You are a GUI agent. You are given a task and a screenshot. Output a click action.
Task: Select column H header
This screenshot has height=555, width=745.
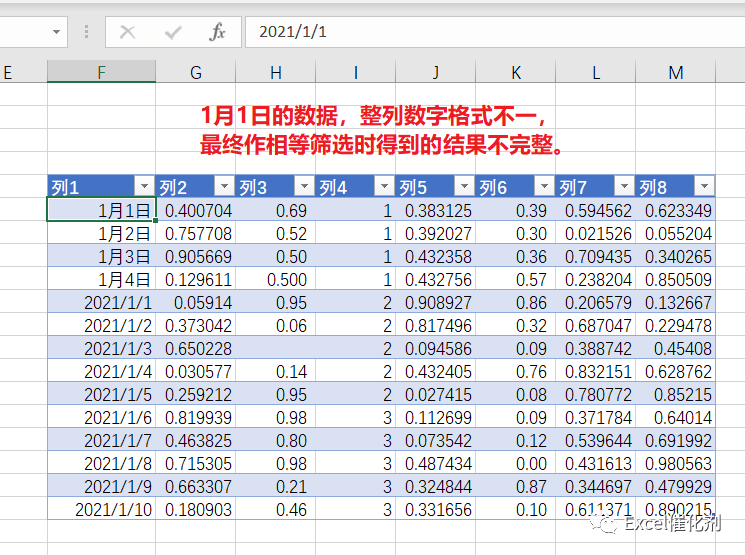pos(276,72)
